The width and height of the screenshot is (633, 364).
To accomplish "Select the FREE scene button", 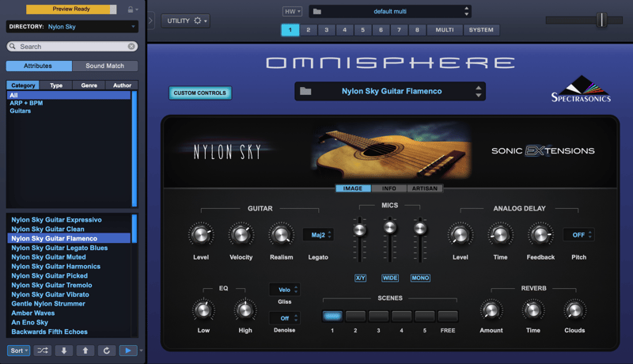I will point(448,316).
